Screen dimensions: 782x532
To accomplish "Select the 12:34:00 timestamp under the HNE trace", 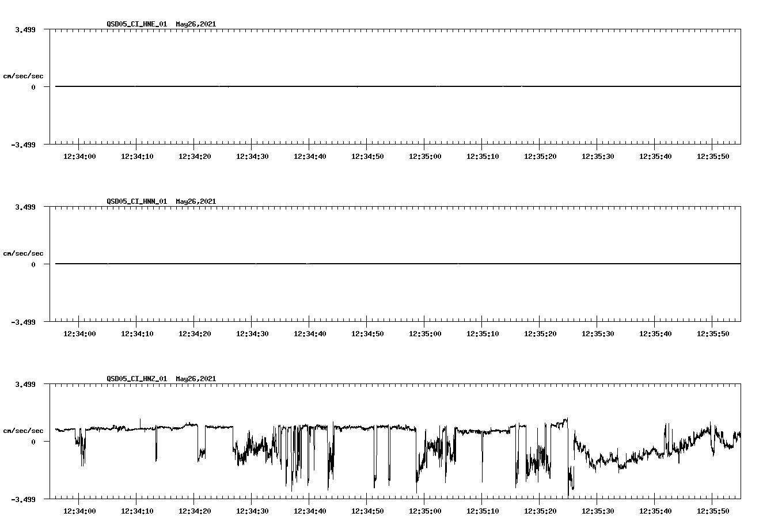I will (x=80, y=155).
